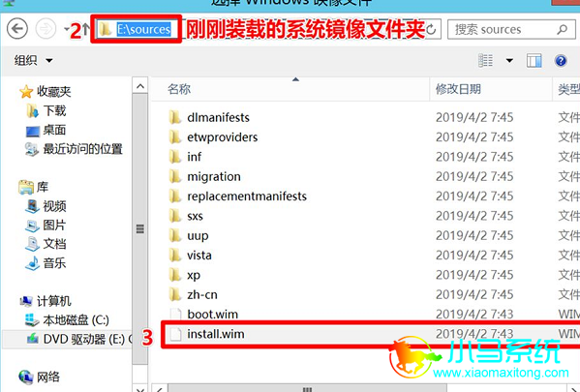
Task: Open the view options dropdown arrow
Action: 509,60
